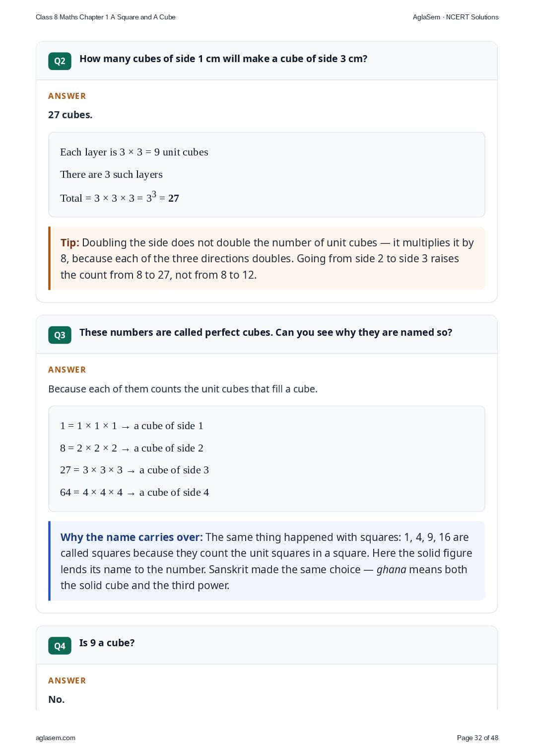
Task: Click the '64 = 4 × 4 × 4' line
Action: 134,492
